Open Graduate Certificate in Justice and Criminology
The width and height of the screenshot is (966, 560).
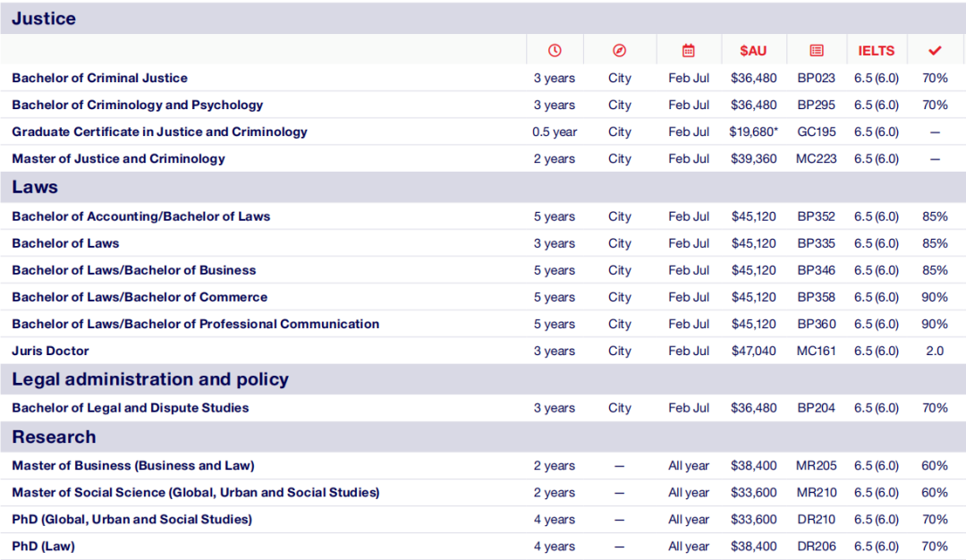click(x=159, y=132)
